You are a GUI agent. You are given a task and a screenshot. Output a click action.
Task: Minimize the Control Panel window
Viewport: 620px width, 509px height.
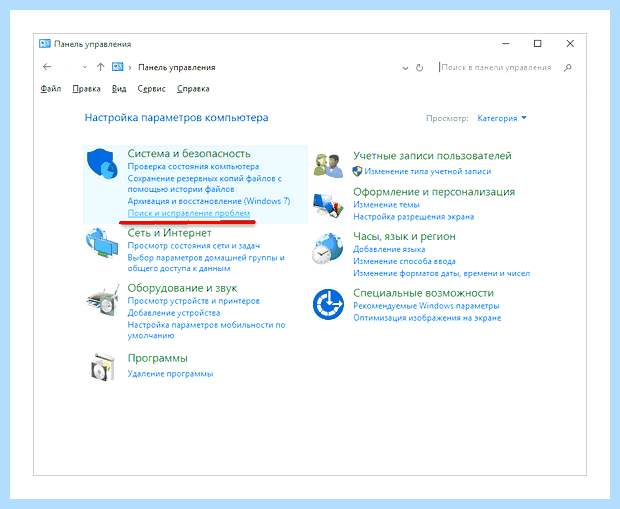pyautogui.click(x=506, y=44)
